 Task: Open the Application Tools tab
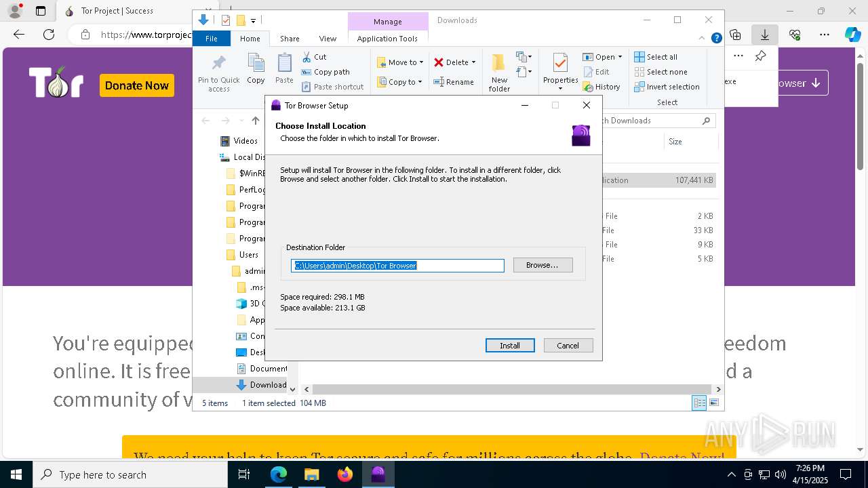387,39
